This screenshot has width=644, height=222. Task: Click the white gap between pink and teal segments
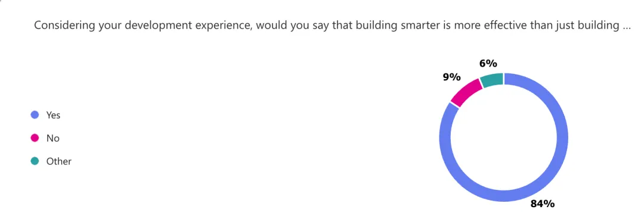481,82
